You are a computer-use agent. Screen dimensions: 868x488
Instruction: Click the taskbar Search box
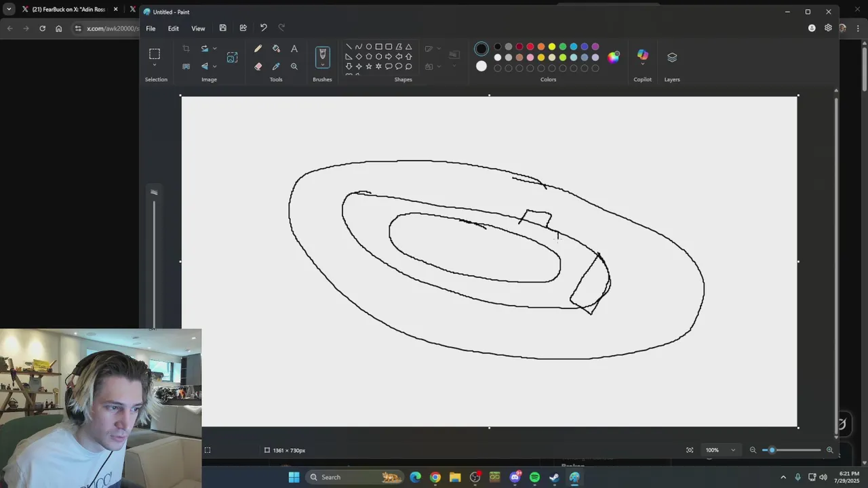pos(355,477)
